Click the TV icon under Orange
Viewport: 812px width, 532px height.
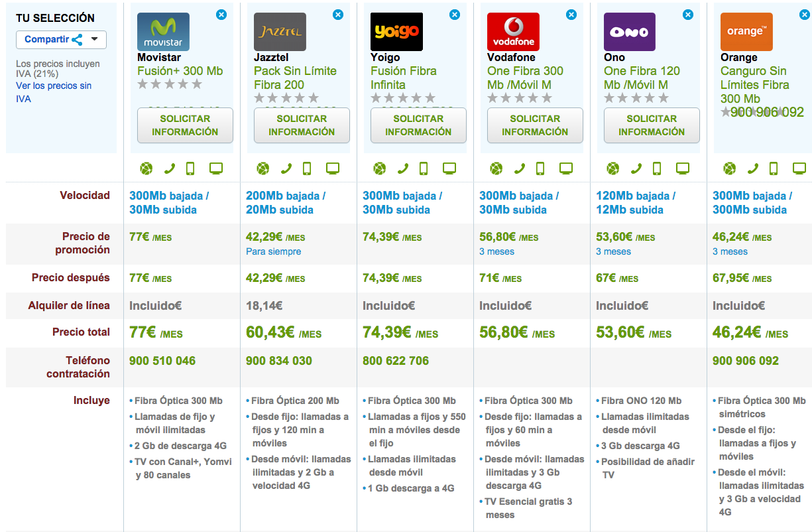tap(799, 168)
